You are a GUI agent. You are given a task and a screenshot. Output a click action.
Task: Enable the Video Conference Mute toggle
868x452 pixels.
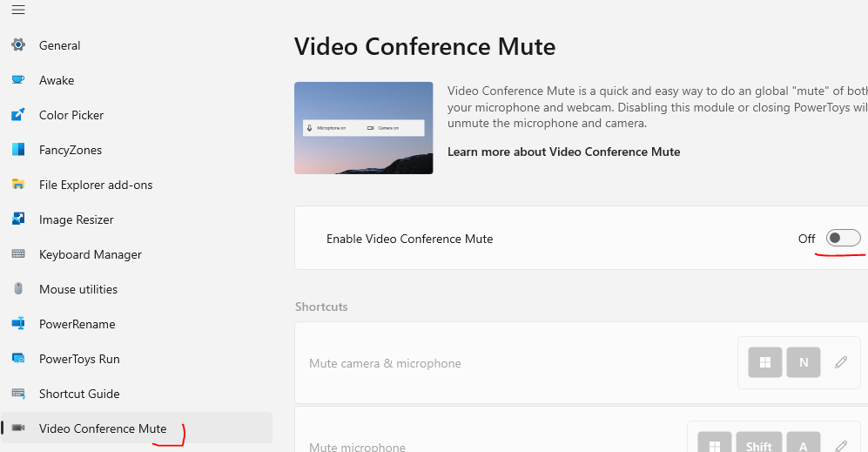[x=843, y=239]
